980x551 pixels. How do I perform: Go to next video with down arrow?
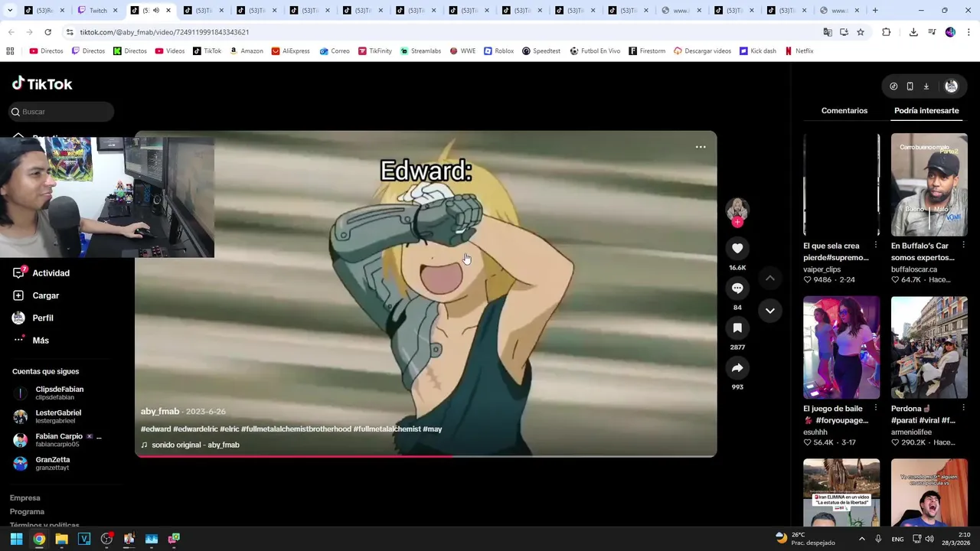(770, 311)
